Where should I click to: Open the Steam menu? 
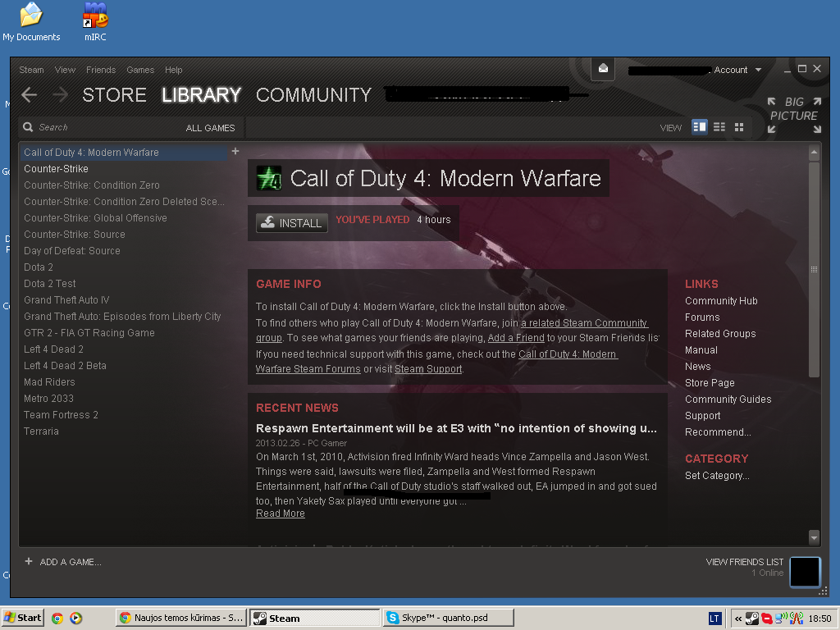[x=32, y=70]
